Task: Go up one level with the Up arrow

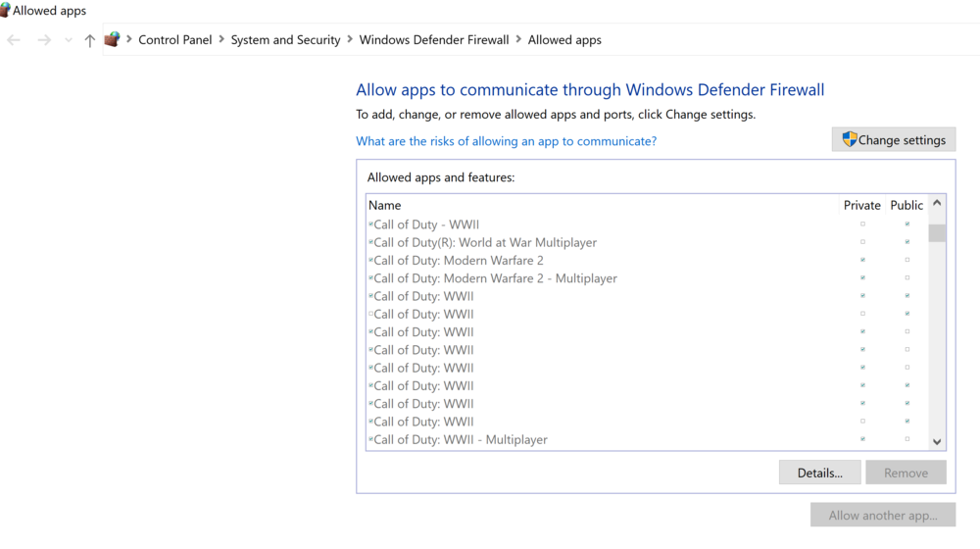Action: pos(90,40)
